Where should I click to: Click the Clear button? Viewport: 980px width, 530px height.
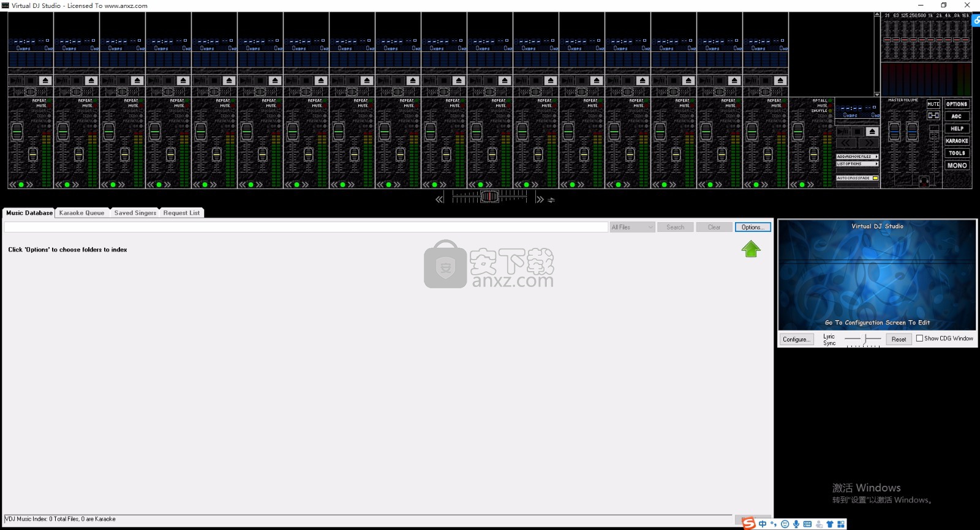coord(714,227)
